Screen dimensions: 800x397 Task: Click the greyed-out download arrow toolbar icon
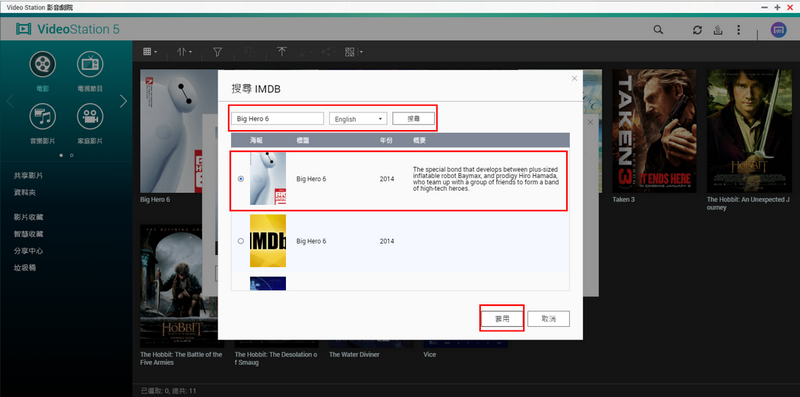pos(303,52)
